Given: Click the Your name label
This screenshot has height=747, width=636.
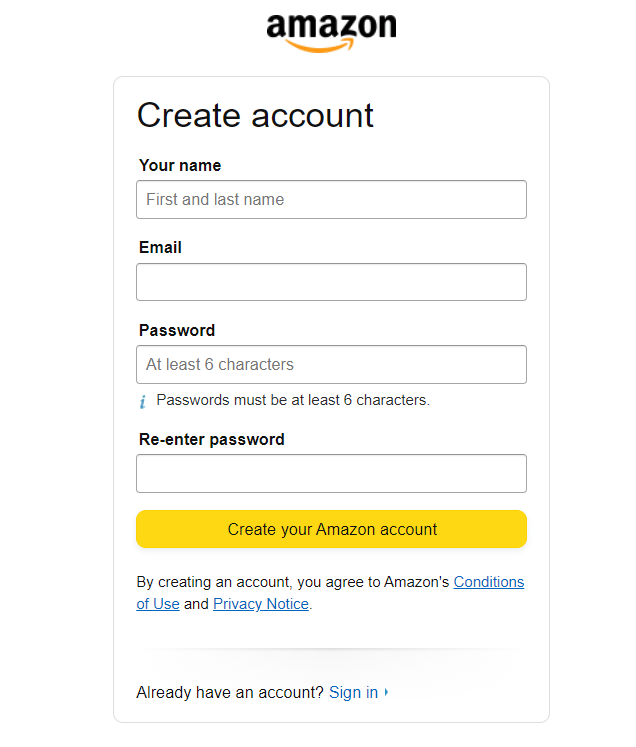Looking at the screenshot, I should (x=180, y=166).
